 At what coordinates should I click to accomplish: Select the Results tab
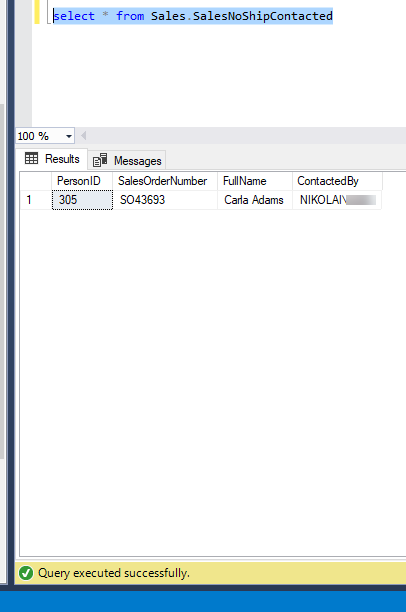[x=52, y=159]
